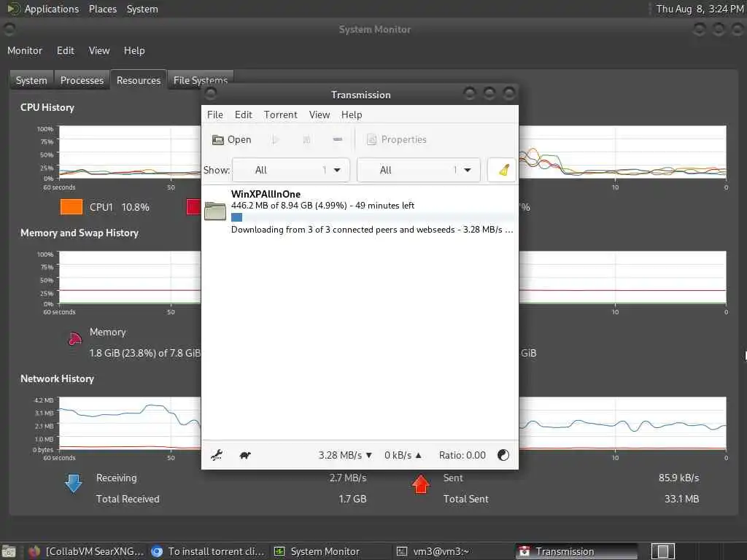Expand second All tracker filter dropdown
Image resolution: width=747 pixels, height=560 pixels.
pyautogui.click(x=418, y=170)
